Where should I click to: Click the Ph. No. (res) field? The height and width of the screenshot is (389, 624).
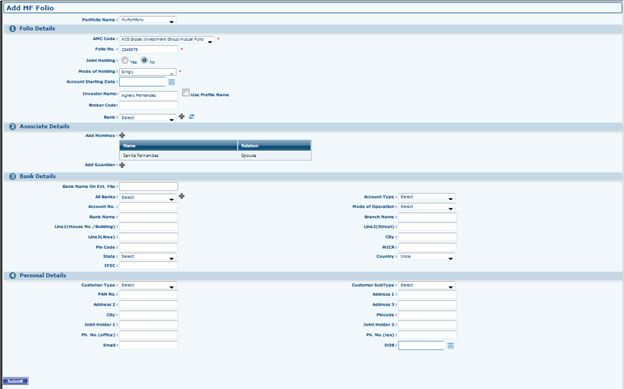[427, 335]
